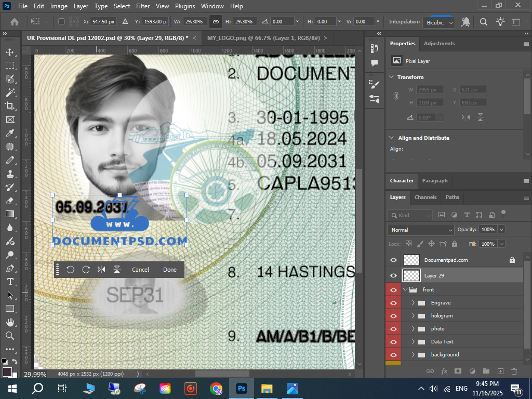This screenshot has height=399, width=532.
Task: Open the Normal blend mode dropdown
Action: (x=420, y=230)
